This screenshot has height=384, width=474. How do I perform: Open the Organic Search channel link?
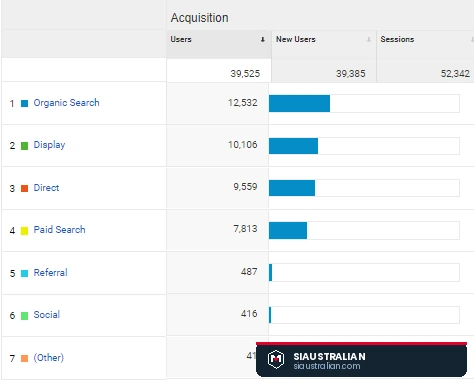pyautogui.click(x=66, y=103)
